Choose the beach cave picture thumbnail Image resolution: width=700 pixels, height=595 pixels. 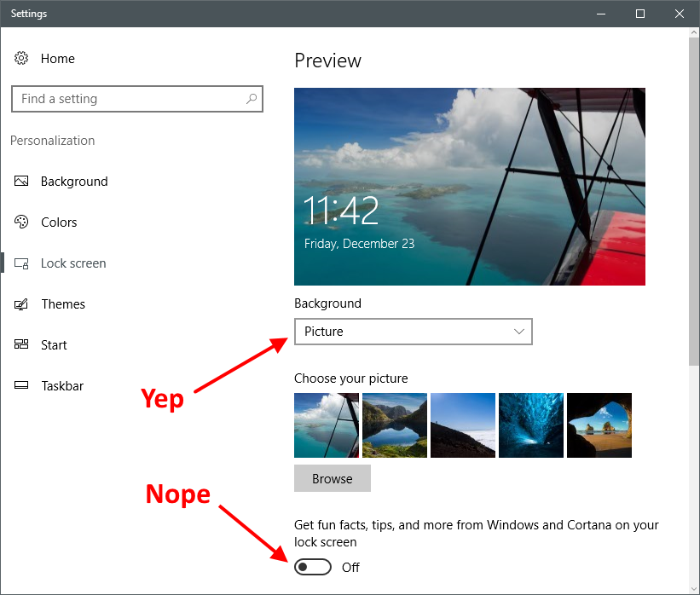[x=599, y=425]
